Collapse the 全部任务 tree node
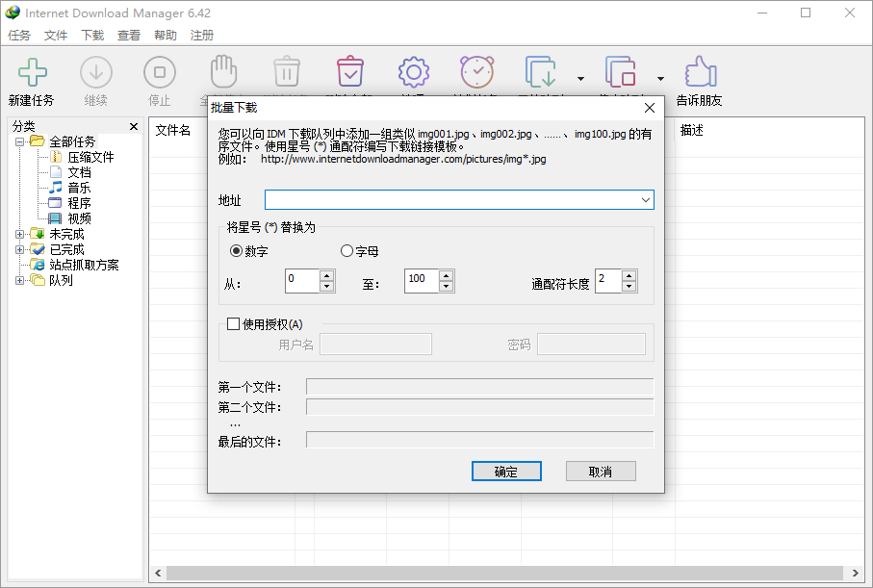 [x=20, y=141]
